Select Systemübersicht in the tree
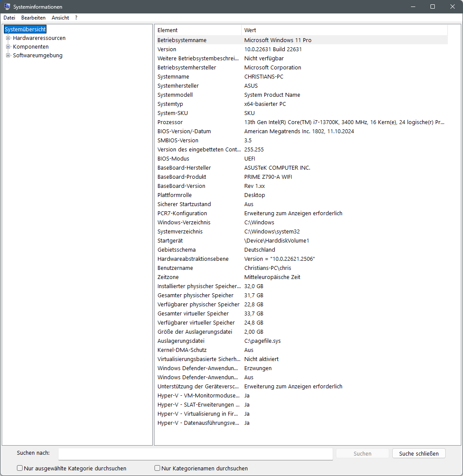463x476 pixels. click(25, 29)
